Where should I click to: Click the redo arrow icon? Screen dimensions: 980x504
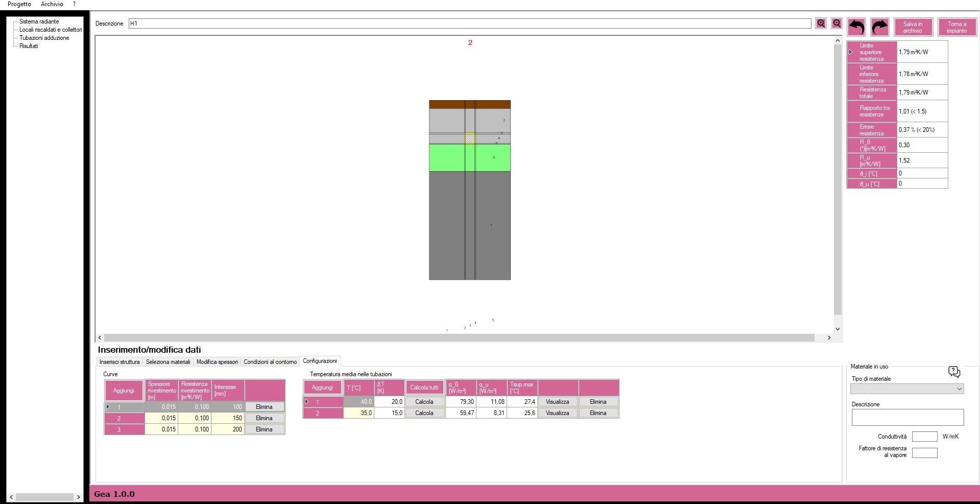pos(880,27)
